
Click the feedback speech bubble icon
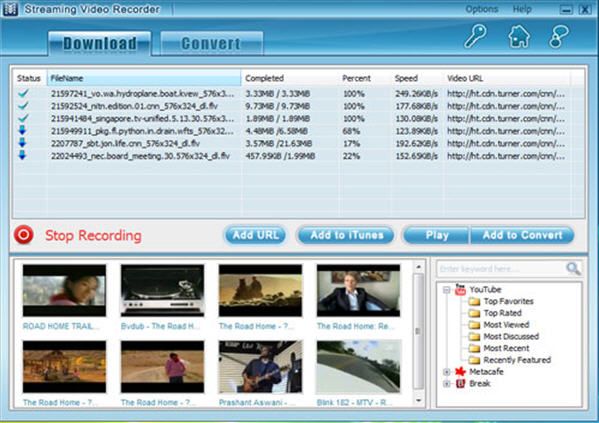(559, 37)
